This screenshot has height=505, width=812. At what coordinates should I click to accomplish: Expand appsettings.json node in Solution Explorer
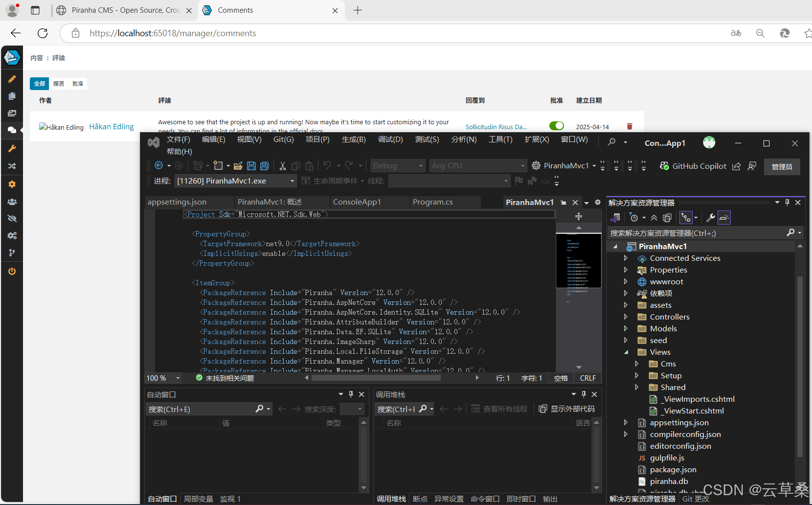pos(626,422)
